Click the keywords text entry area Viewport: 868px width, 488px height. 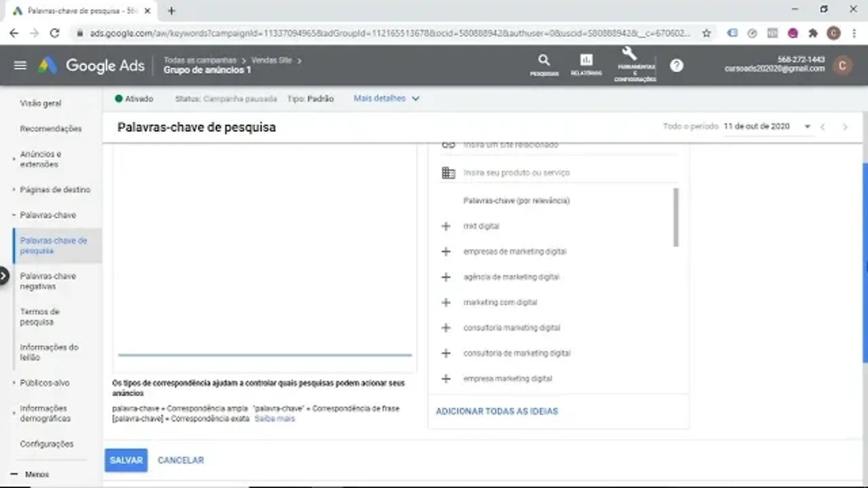[x=264, y=249]
